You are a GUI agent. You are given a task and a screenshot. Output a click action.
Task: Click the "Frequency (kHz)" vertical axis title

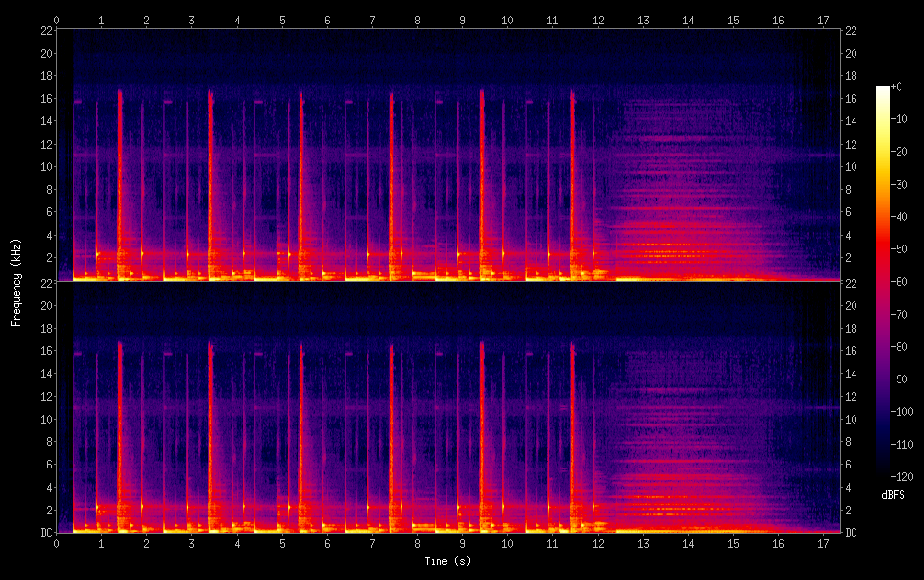[x=16, y=281]
